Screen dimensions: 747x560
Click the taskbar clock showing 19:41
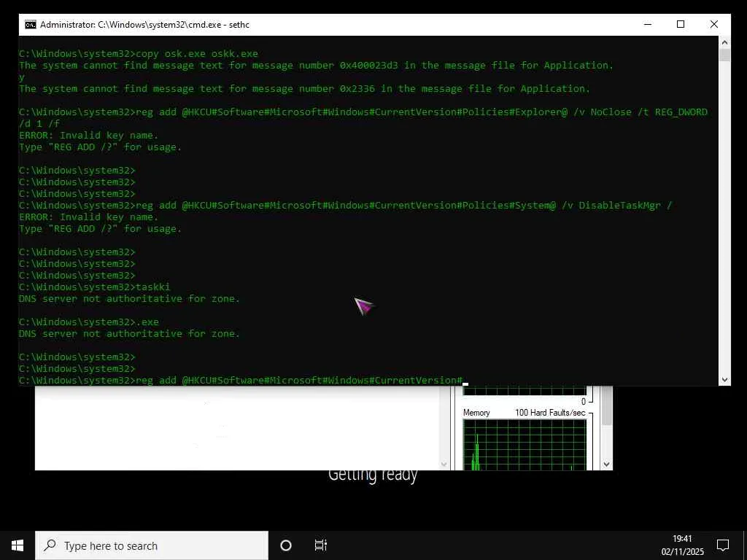(682, 539)
